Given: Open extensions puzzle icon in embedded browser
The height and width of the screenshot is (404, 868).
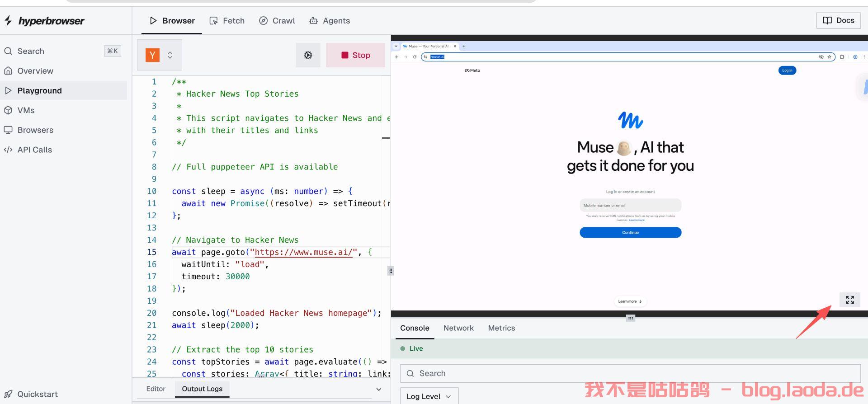Looking at the screenshot, I should (842, 57).
